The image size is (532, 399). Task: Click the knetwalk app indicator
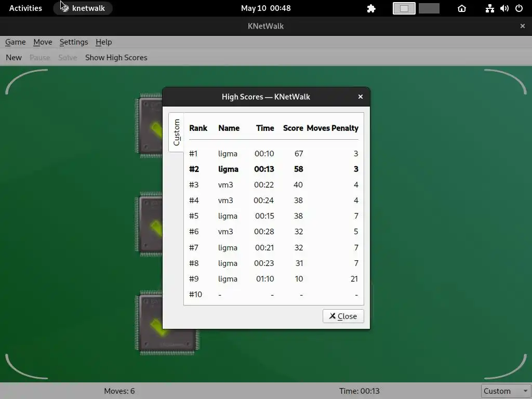[x=83, y=8]
